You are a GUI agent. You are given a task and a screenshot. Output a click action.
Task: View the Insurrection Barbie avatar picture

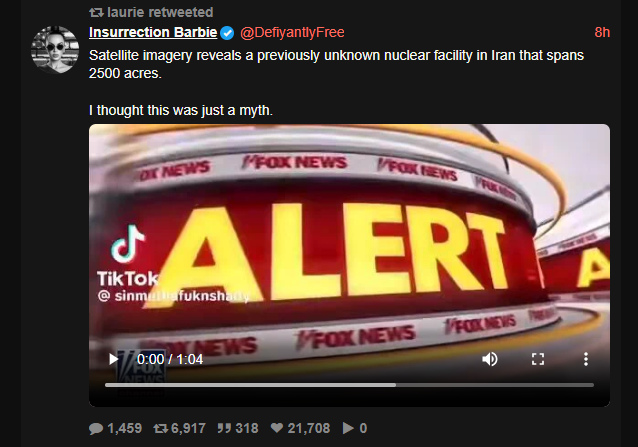(x=55, y=50)
